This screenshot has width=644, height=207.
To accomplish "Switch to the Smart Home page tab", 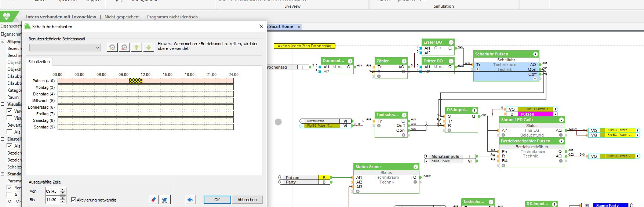I will pos(281,26).
